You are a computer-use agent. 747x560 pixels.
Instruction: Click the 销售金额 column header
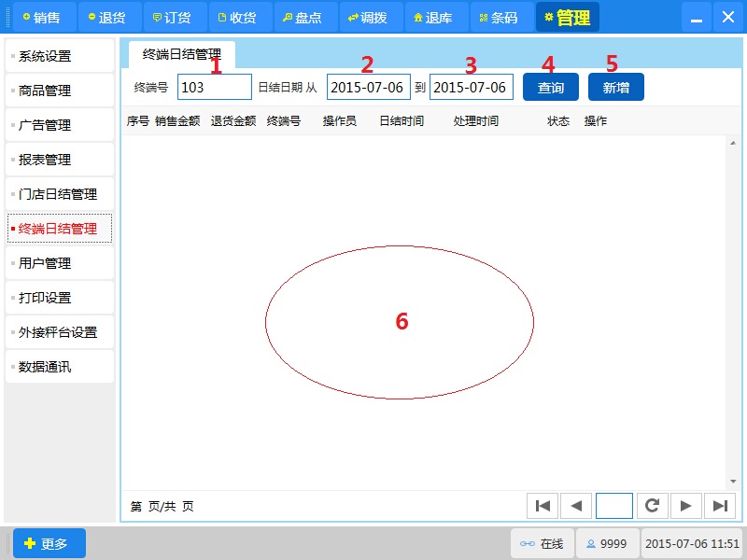[177, 121]
